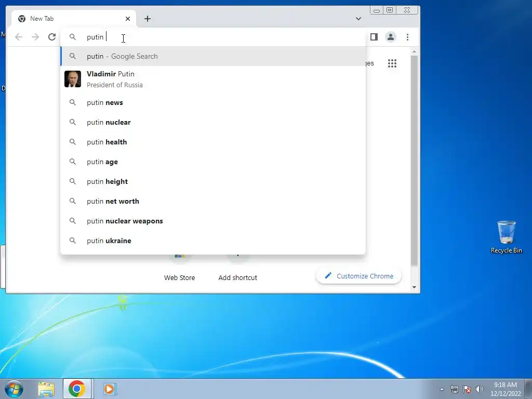
Task: Click the Chrome taskbar icon
Action: (x=77, y=389)
